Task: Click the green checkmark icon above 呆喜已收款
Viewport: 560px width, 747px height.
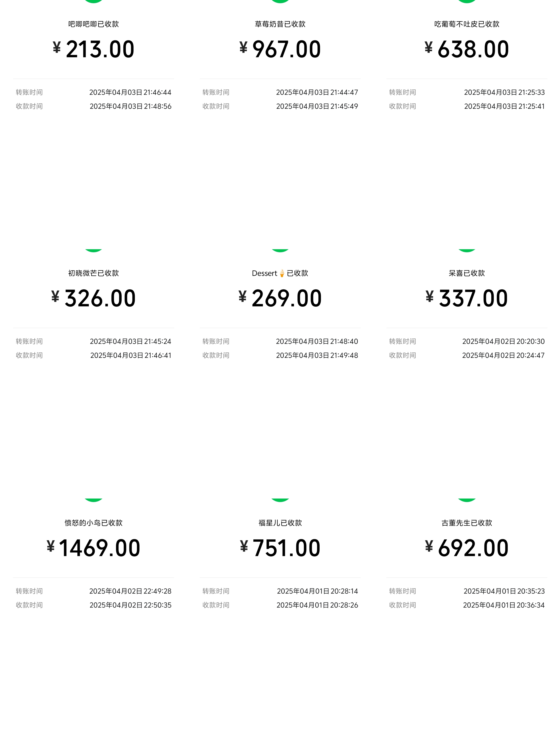Action: [x=467, y=250]
